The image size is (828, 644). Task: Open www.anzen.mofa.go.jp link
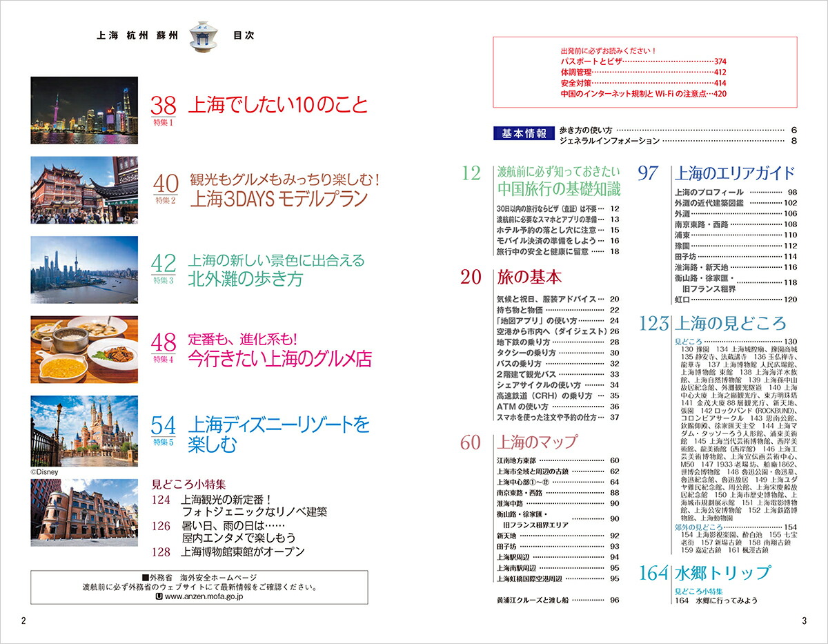tap(204, 598)
